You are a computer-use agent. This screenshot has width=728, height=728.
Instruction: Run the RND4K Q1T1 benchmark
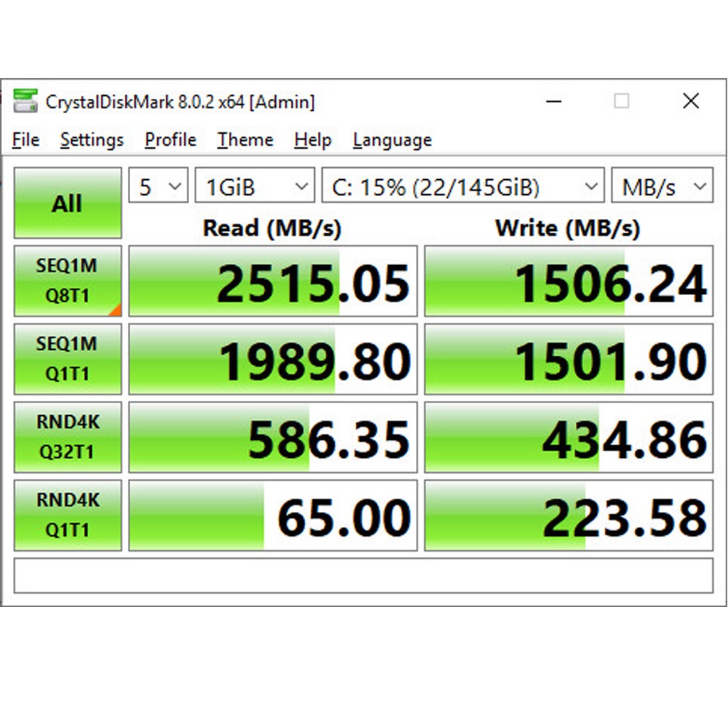click(68, 515)
